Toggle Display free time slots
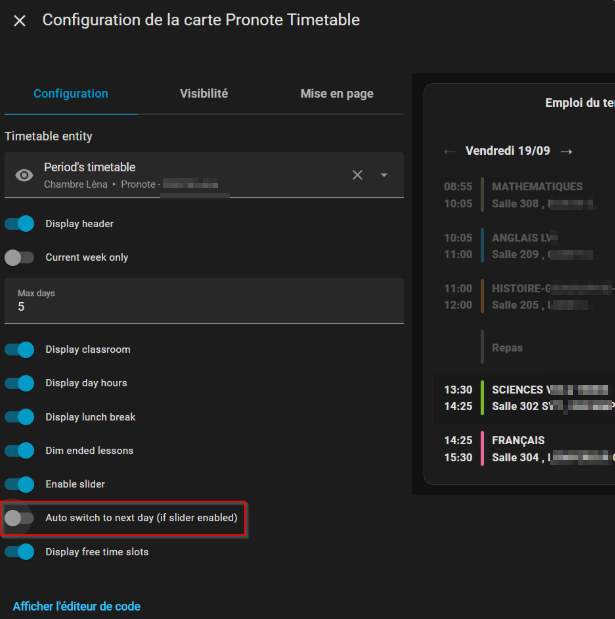 point(20,552)
